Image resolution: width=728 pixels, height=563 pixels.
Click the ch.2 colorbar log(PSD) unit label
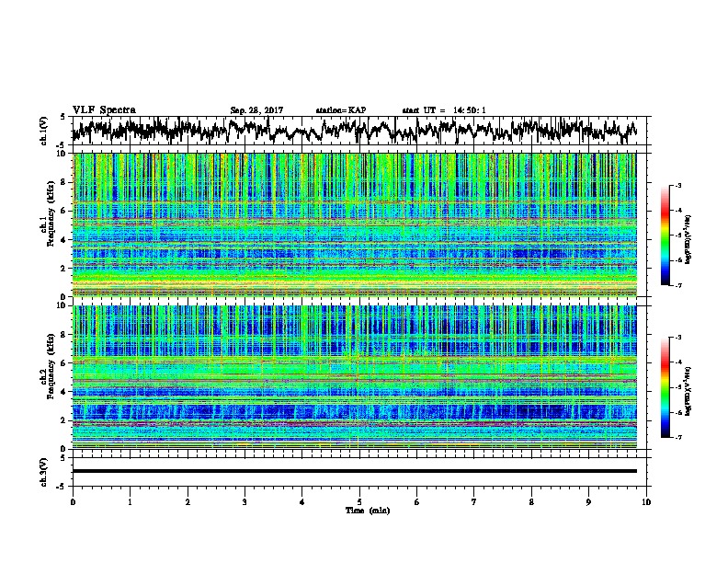pyautogui.click(x=688, y=391)
